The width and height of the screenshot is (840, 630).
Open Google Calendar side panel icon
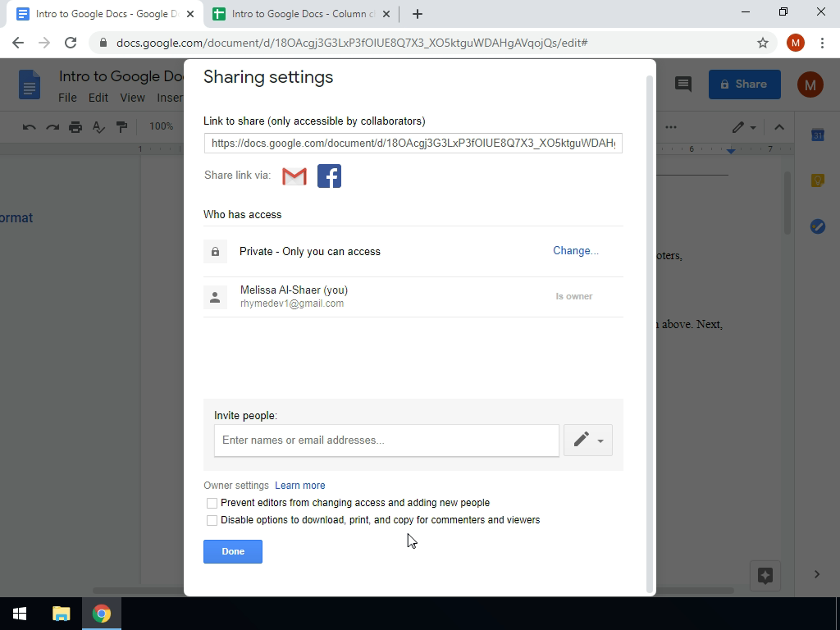818,135
